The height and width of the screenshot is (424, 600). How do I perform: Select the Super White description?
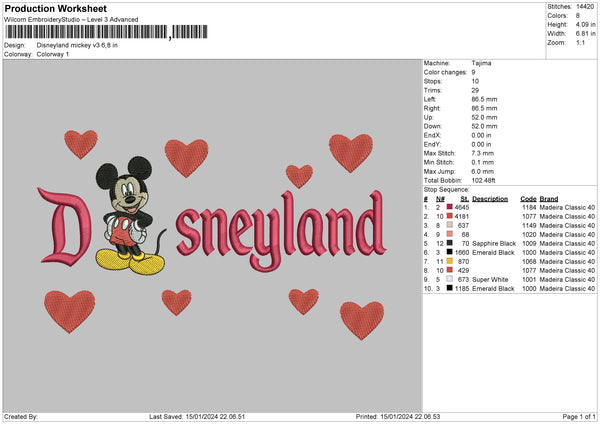[x=490, y=280]
